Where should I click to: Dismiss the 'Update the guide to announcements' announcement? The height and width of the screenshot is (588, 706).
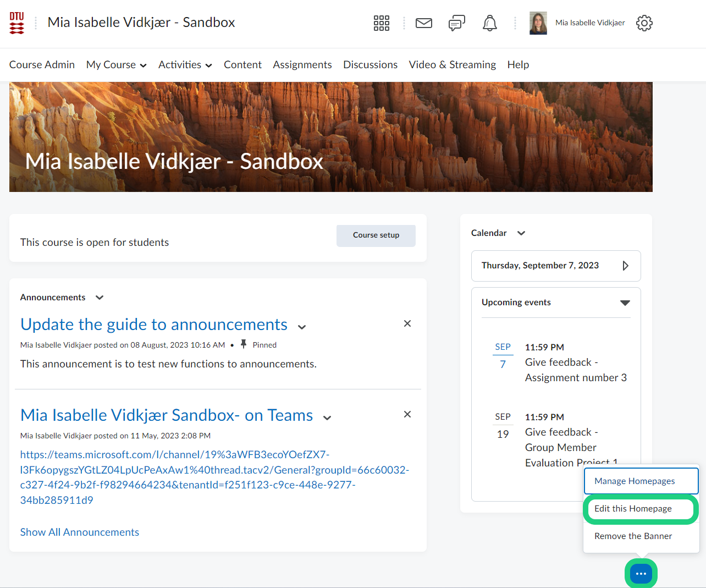407,323
